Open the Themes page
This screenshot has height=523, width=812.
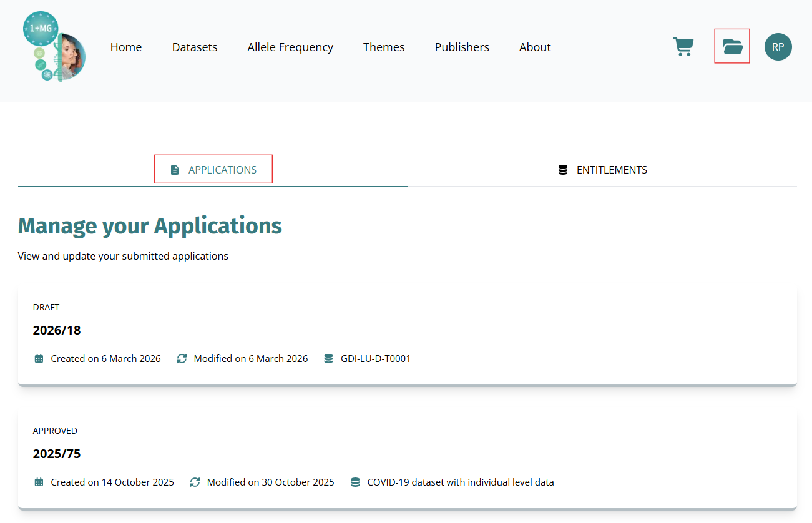point(384,47)
